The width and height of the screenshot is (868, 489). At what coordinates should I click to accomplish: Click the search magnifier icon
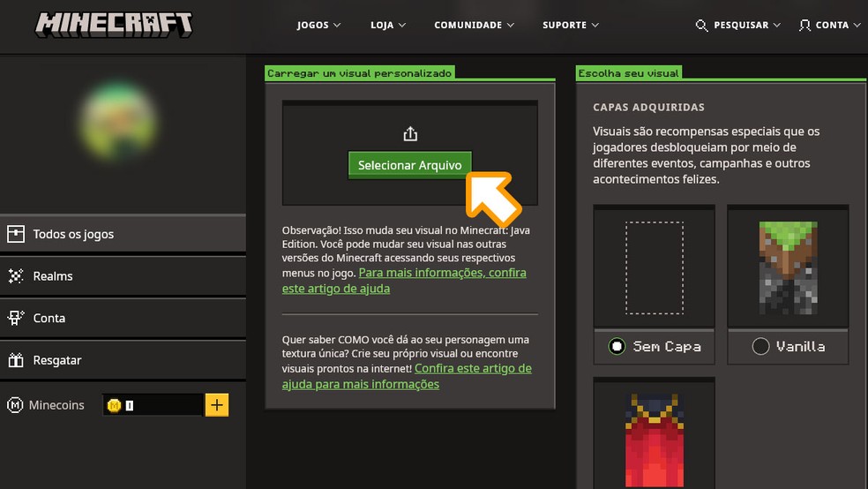pyautogui.click(x=701, y=26)
